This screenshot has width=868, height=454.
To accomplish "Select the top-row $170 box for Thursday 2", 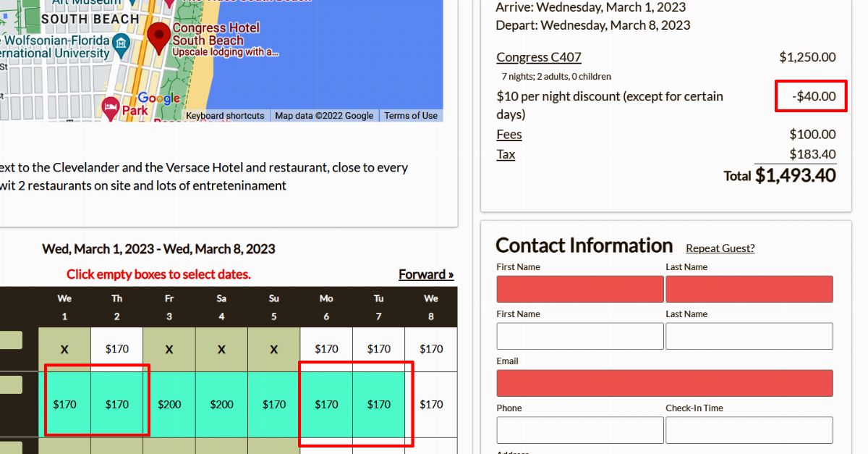I will pos(117,349).
